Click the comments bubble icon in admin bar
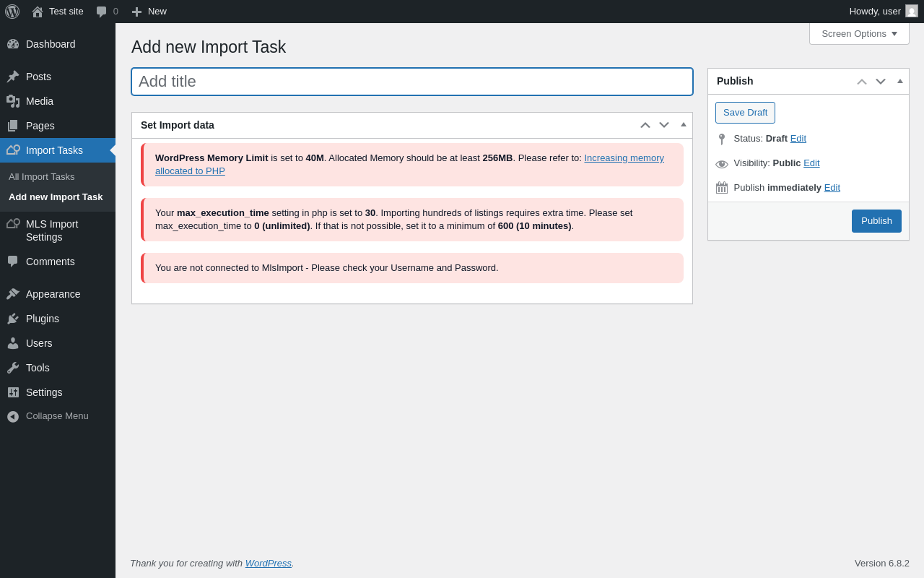Image resolution: width=924 pixels, height=578 pixels. [101, 12]
